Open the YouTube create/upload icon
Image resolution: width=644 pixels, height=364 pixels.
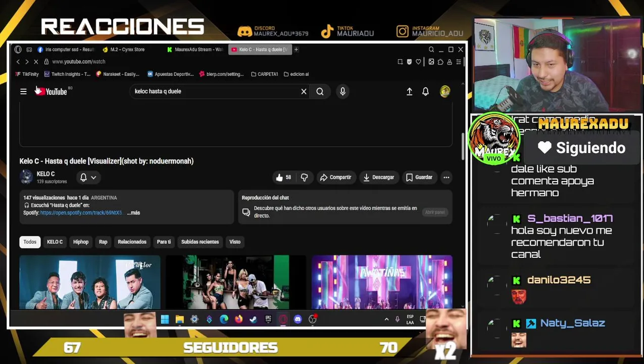pyautogui.click(x=409, y=92)
